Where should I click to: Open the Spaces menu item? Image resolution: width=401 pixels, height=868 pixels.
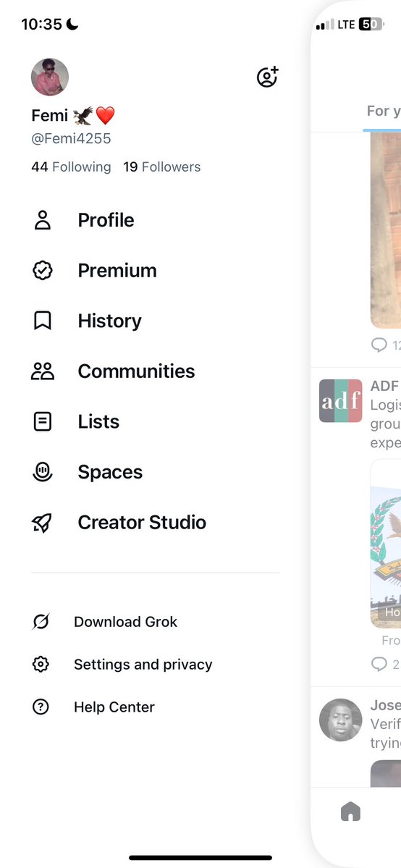click(110, 471)
